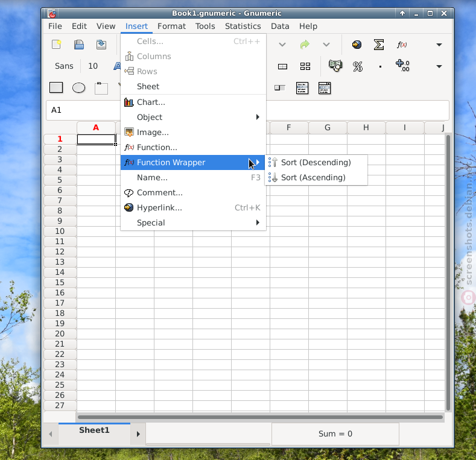Open the Data menu
476x460 pixels.
coord(280,27)
